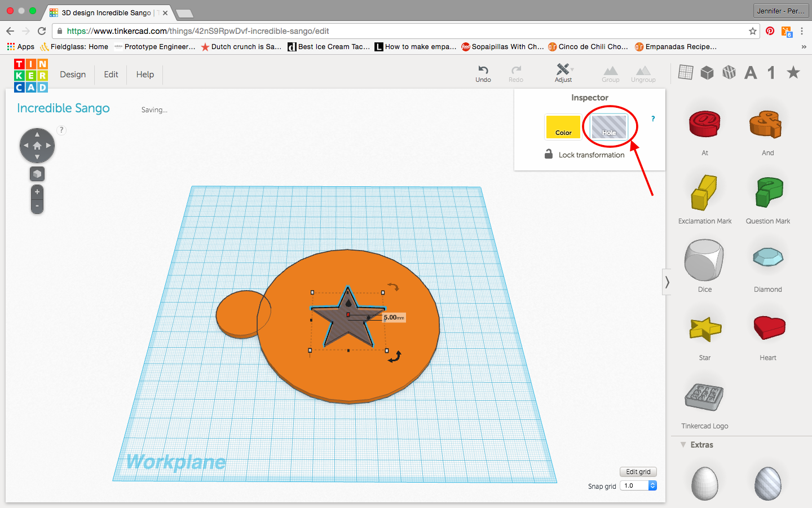This screenshot has height=508, width=812.
Task: Pick the Tinkercad Logo shape
Action: click(x=704, y=396)
